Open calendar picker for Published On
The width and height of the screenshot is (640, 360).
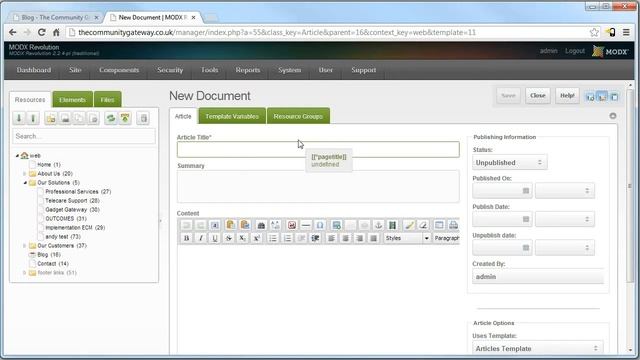pyautogui.click(x=526, y=191)
